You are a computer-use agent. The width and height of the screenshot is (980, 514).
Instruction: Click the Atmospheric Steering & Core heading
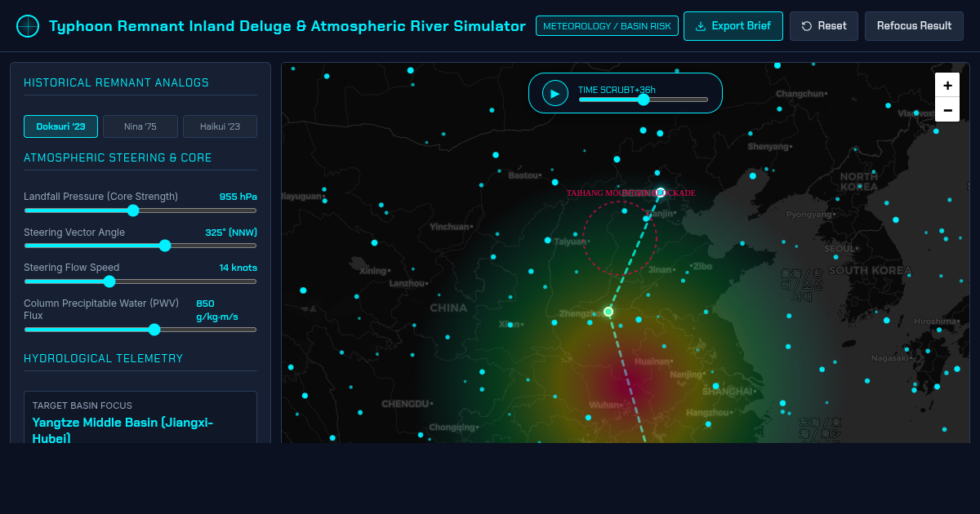[118, 157]
